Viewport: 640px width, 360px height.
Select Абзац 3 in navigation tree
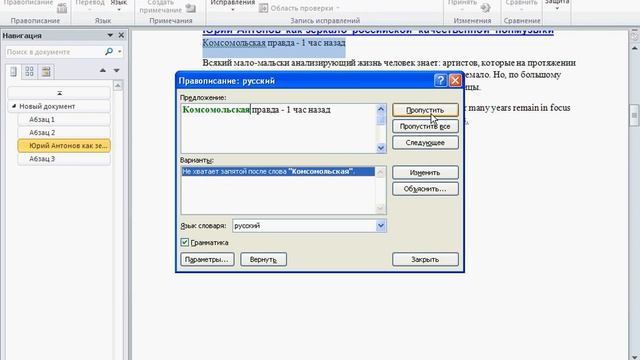(64, 159)
